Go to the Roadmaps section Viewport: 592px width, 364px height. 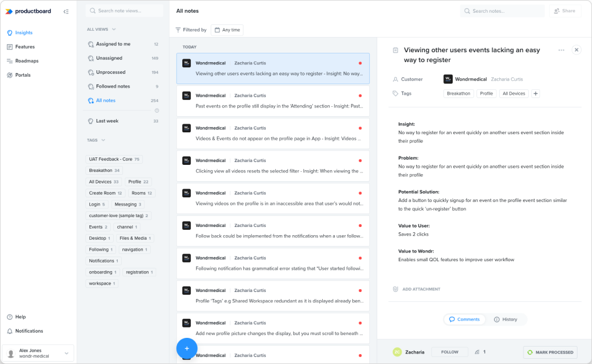(27, 61)
